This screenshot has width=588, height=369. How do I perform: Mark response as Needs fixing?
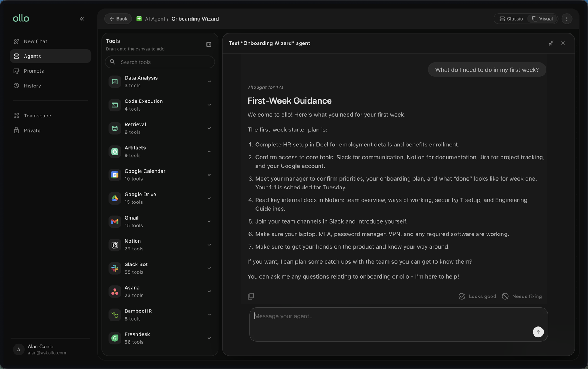click(x=522, y=296)
